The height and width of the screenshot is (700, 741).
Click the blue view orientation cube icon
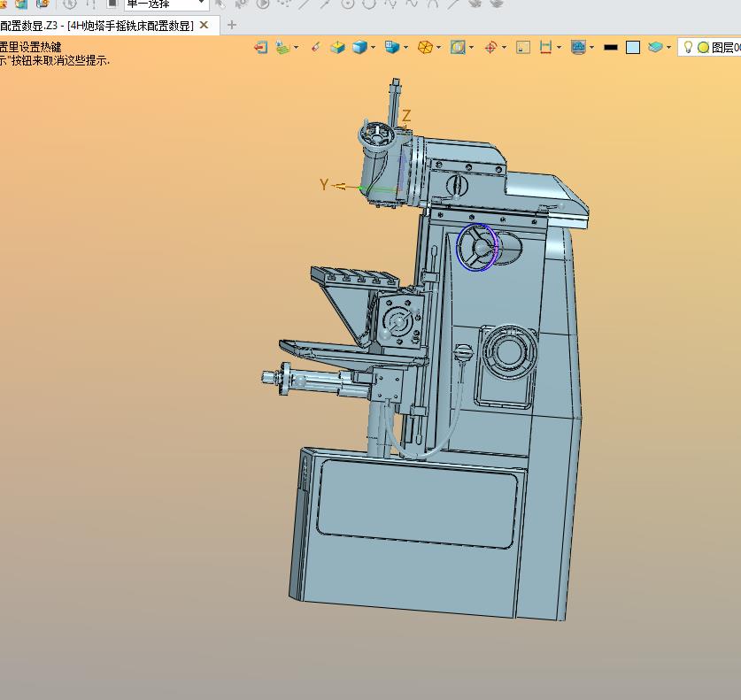(x=392, y=47)
